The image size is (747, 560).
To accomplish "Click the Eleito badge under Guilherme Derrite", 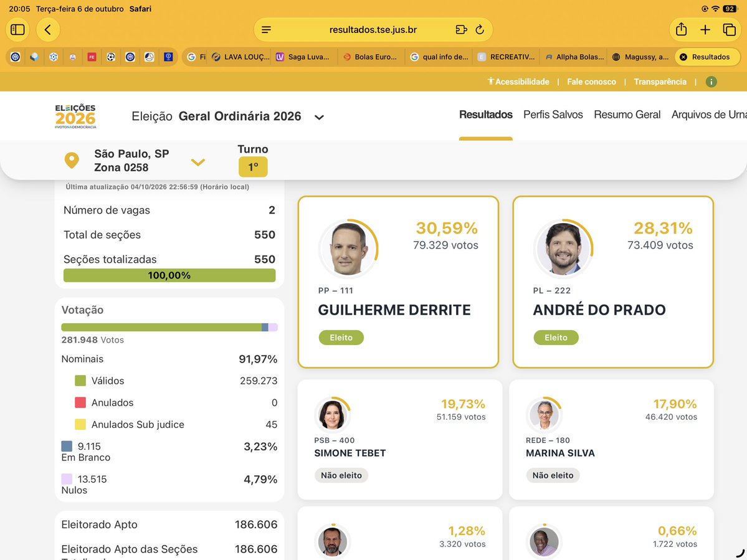I will pos(341,338).
